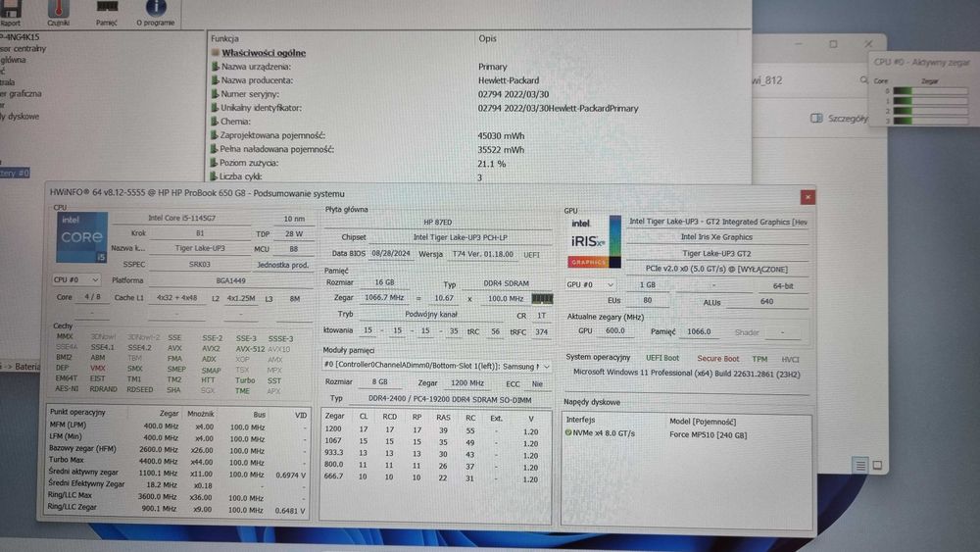Click the Core 1 clock bar
Screen dimensions: 980x552
pos(931,101)
